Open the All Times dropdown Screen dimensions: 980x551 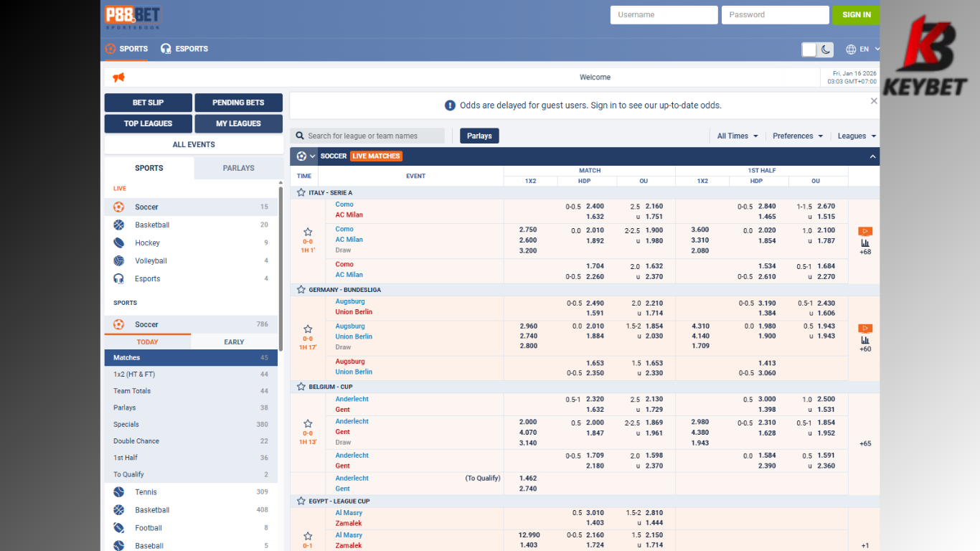click(738, 136)
